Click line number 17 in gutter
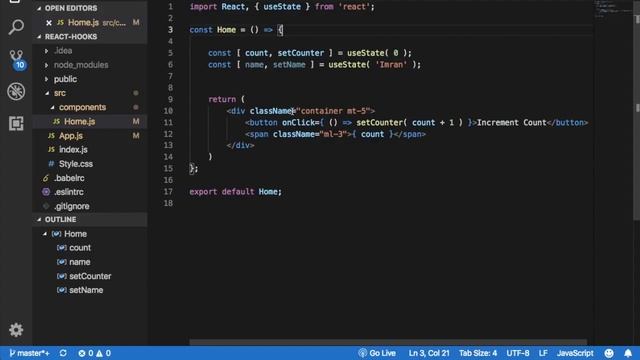Screen dimensions: 640x360 coord(168,191)
